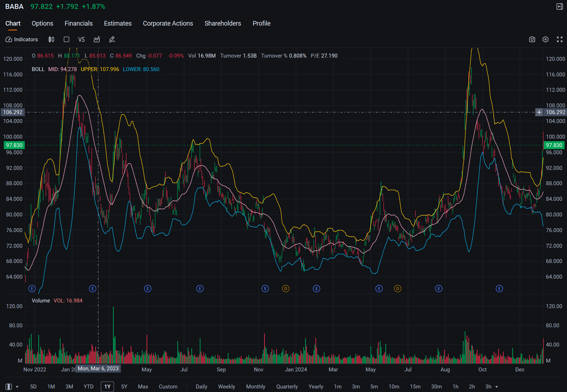Expand more intervals arrow after 3h

pyautogui.click(x=497, y=387)
